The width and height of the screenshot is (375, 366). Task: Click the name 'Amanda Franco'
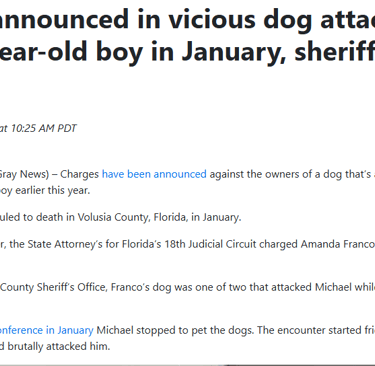pos(338,244)
